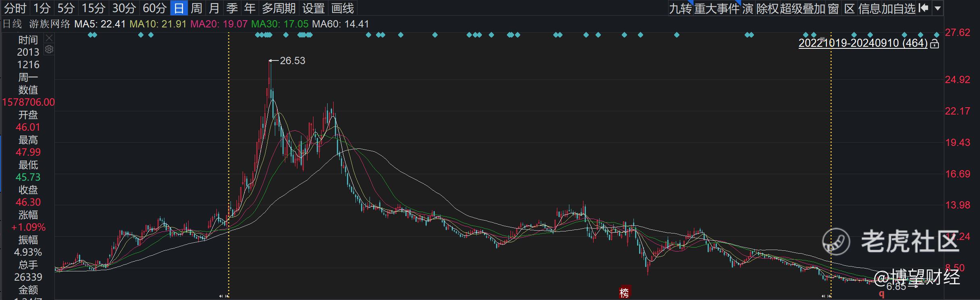This screenshot has height=300, width=980.
Task: Switch to 季 quarterly chart
Action: click(x=232, y=8)
